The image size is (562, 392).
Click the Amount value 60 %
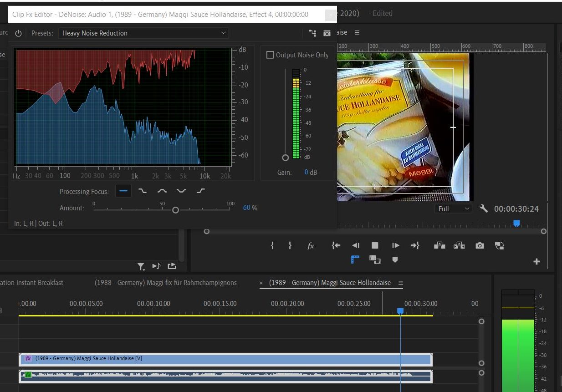pyautogui.click(x=250, y=208)
